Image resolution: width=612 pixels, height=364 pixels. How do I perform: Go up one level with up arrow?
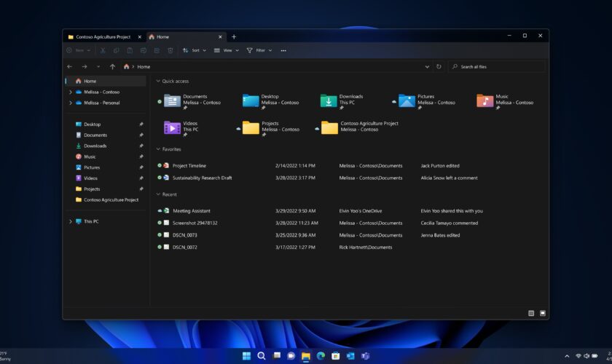pos(112,67)
